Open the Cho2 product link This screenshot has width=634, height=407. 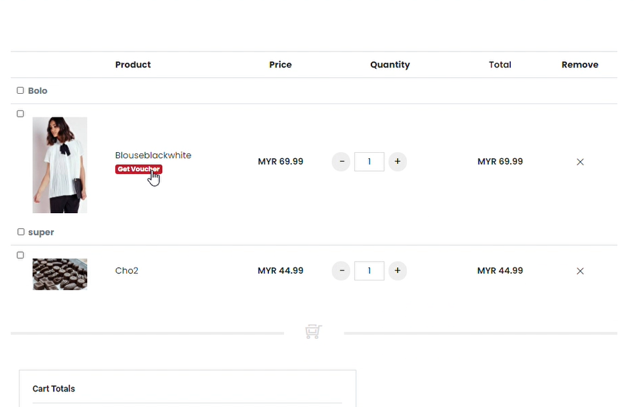pyautogui.click(x=127, y=271)
